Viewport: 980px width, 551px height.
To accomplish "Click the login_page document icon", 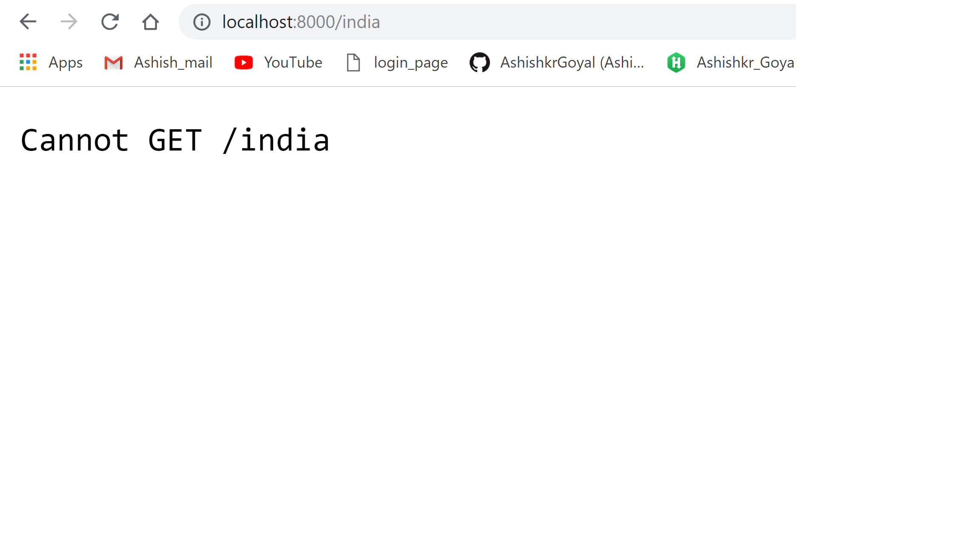I will pos(353,62).
